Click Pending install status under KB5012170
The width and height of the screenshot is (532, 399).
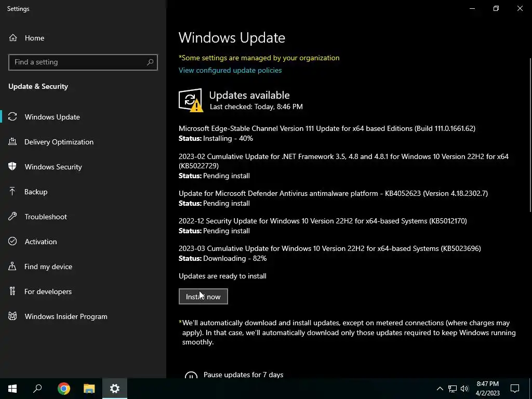click(x=227, y=231)
